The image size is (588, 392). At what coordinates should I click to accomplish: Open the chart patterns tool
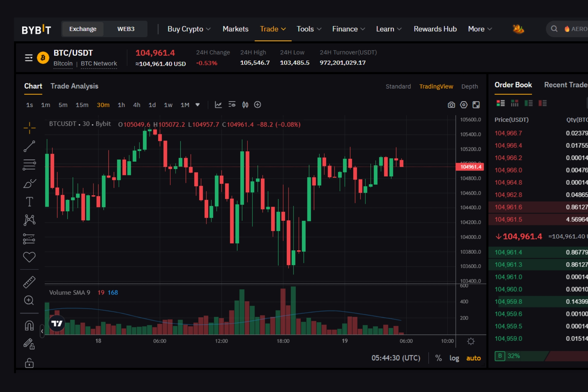point(29,220)
